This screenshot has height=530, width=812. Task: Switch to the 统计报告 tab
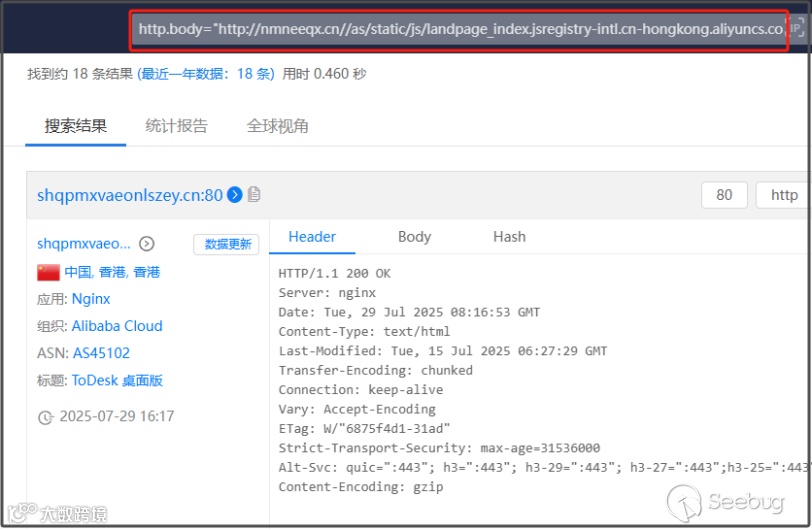point(177,126)
